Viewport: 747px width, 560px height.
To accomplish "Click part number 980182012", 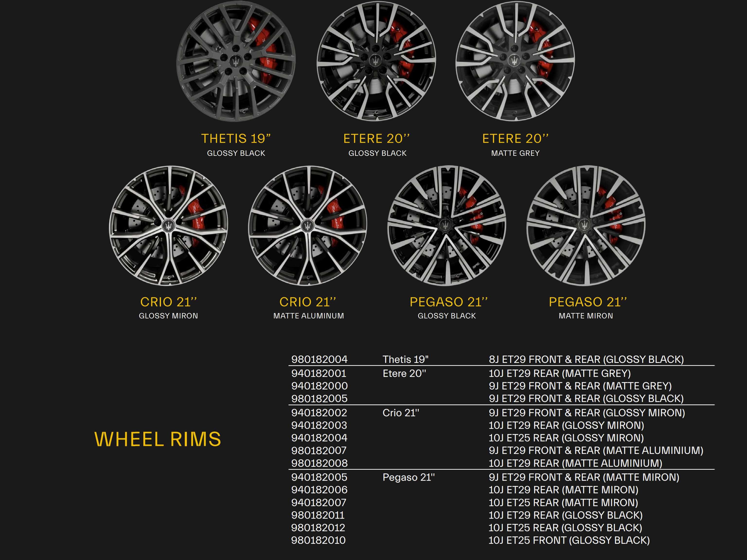I will tap(318, 528).
